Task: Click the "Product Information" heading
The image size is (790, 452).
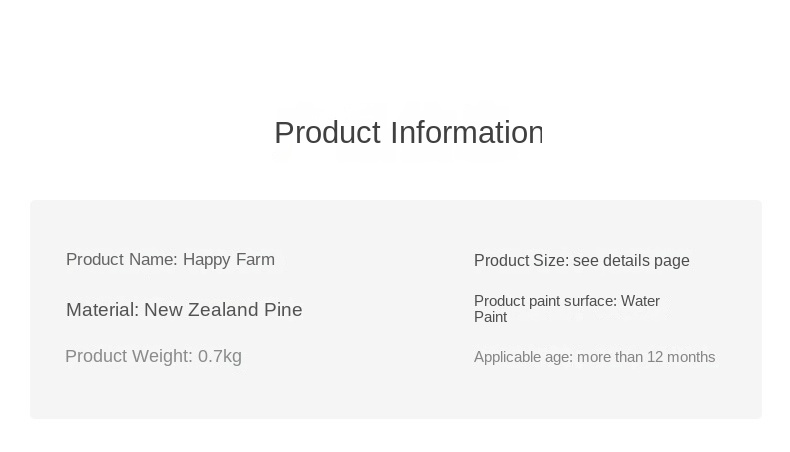Action: click(x=408, y=132)
